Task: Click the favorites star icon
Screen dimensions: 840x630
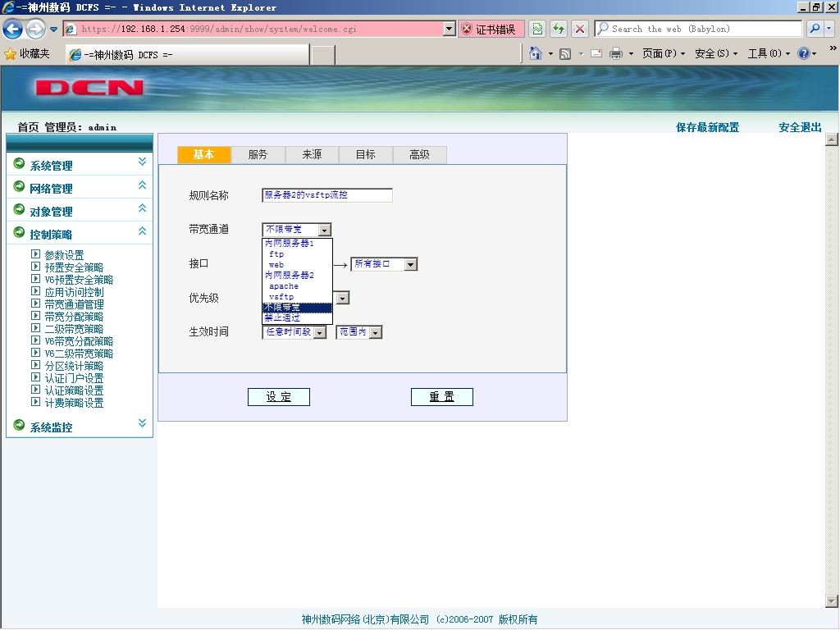Action: pos(10,53)
